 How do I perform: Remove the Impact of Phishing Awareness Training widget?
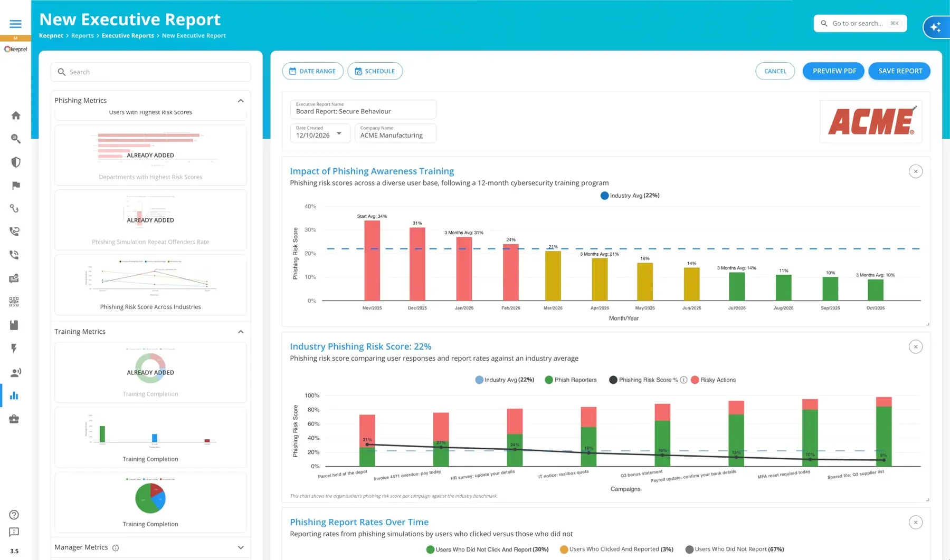916,171
